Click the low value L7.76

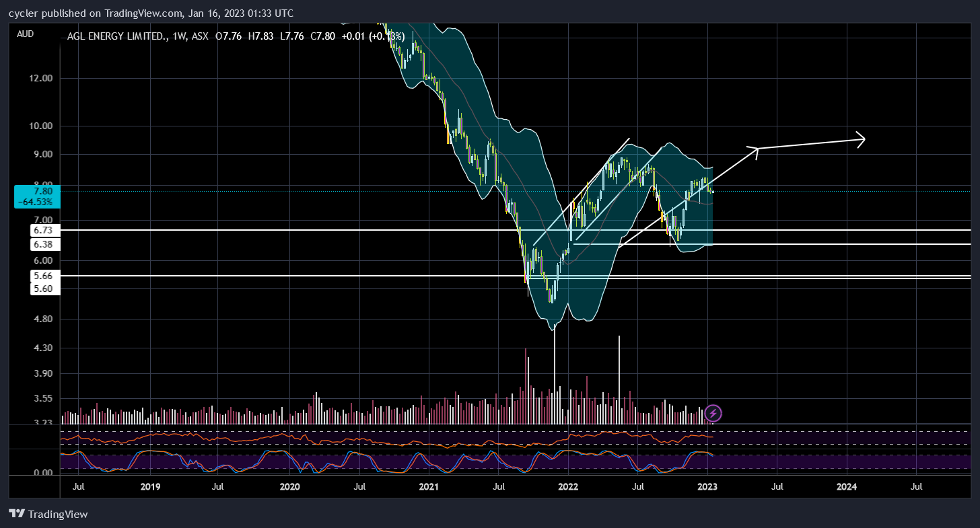291,37
